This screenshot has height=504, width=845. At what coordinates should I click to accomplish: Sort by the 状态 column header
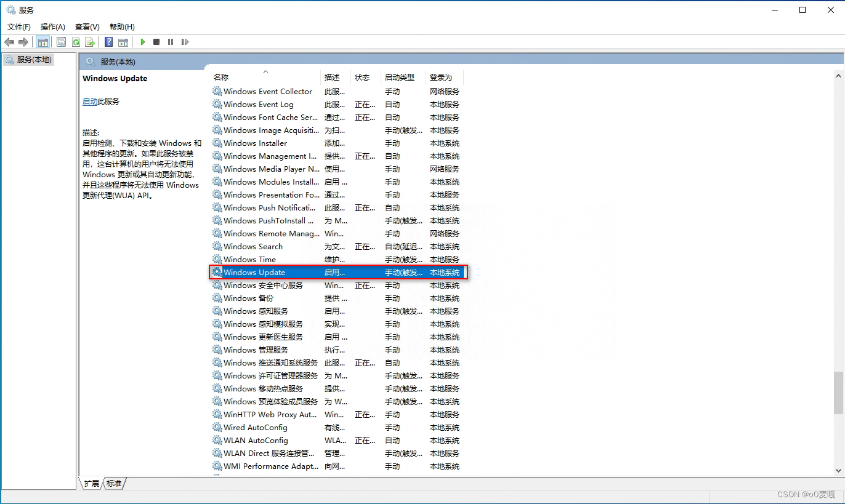pyautogui.click(x=366, y=77)
